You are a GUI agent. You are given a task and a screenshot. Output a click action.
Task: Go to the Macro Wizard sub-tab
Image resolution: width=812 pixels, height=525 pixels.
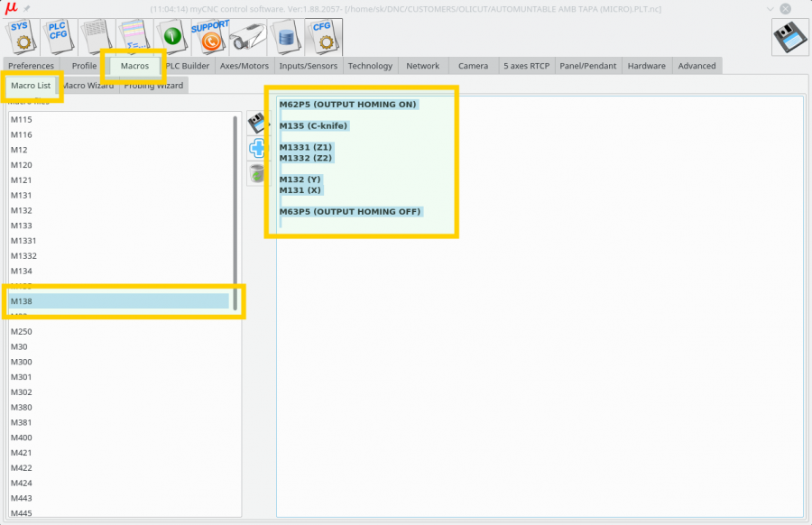point(88,86)
